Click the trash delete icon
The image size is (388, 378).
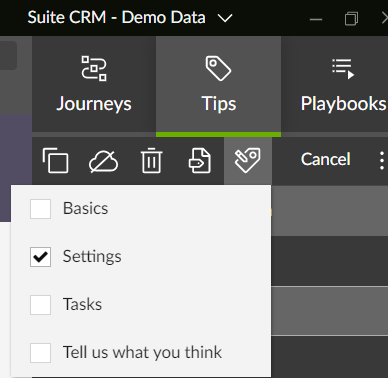click(152, 161)
